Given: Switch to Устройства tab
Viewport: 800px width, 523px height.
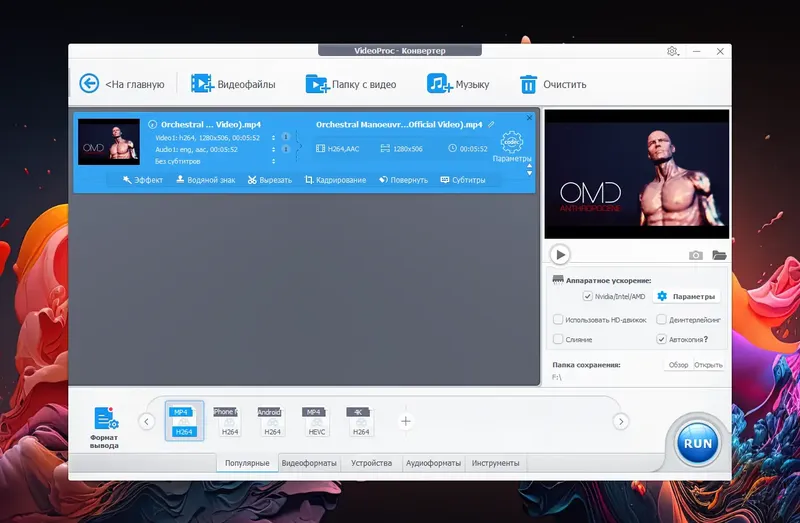Looking at the screenshot, I should pyautogui.click(x=371, y=463).
